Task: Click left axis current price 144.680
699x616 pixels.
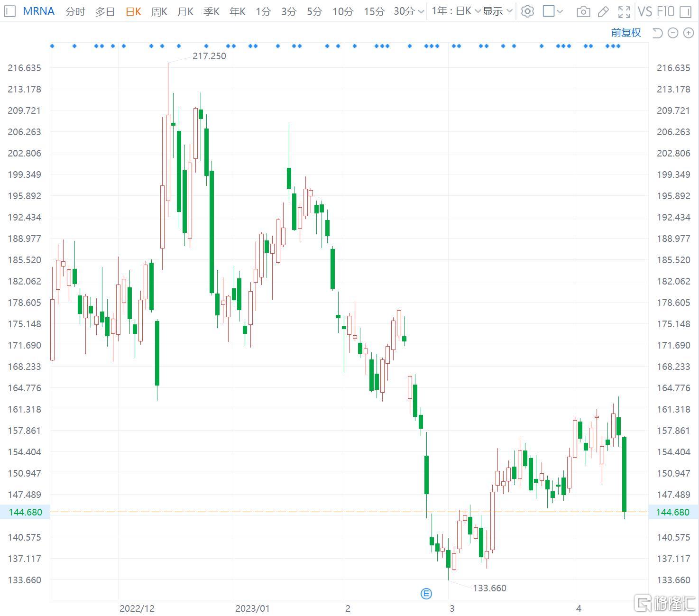Action: coord(25,512)
